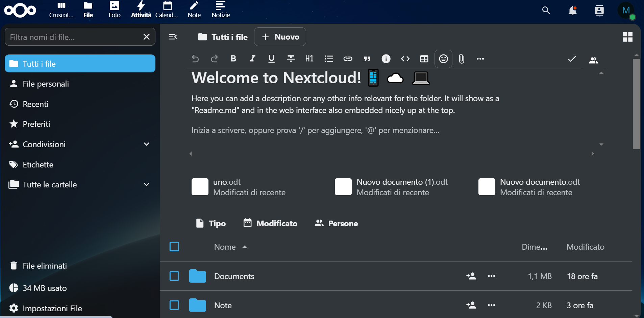Open the callout info menu

coord(386,59)
